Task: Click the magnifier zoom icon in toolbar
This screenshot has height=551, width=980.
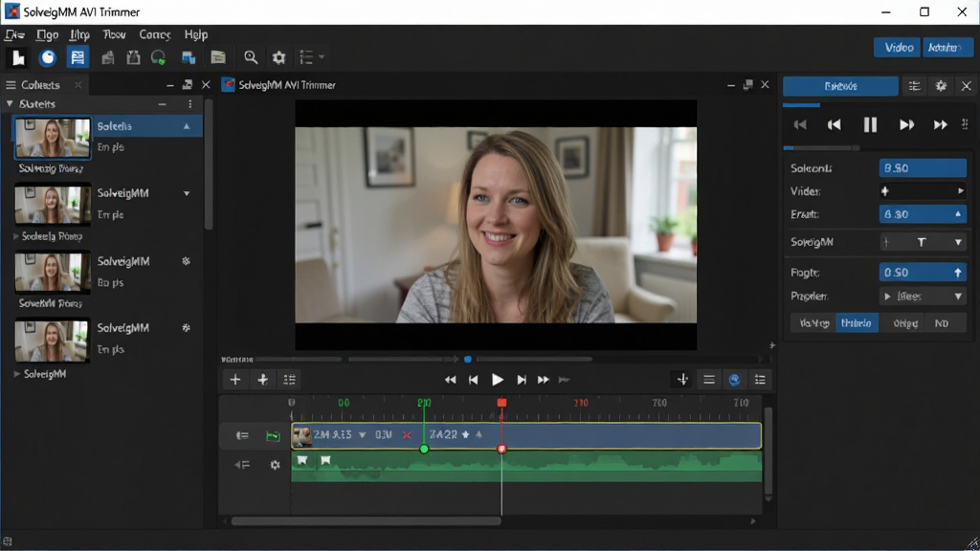Action: [251, 57]
